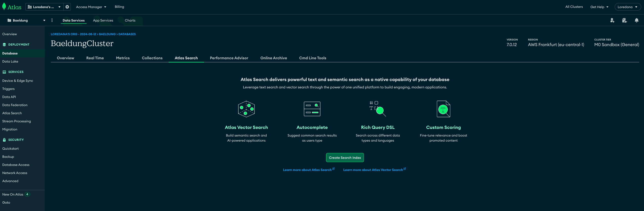Open Learn more about Atlas Search link
Viewport: 644px width, 211px height.
tap(309, 170)
